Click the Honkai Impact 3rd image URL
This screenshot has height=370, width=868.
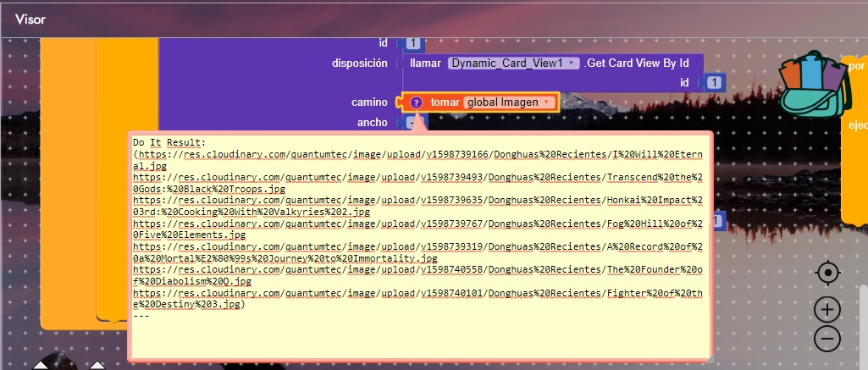(418, 207)
